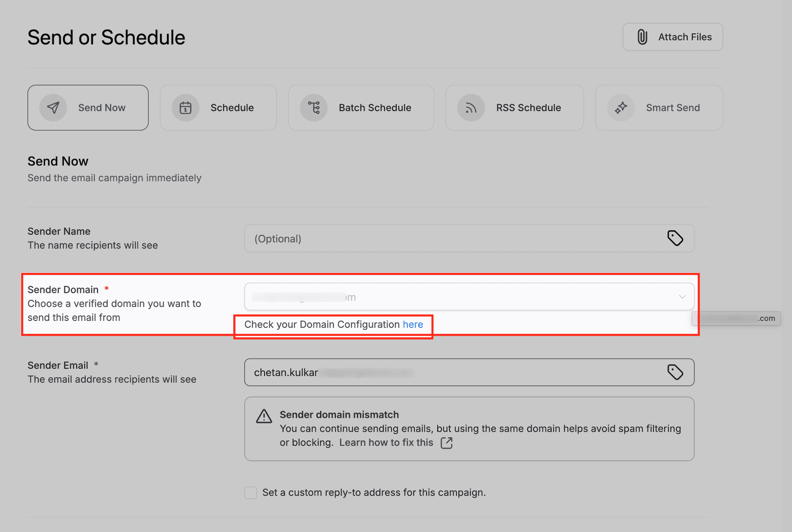Click the RSS Schedule feed icon
792x532 pixels.
470,108
